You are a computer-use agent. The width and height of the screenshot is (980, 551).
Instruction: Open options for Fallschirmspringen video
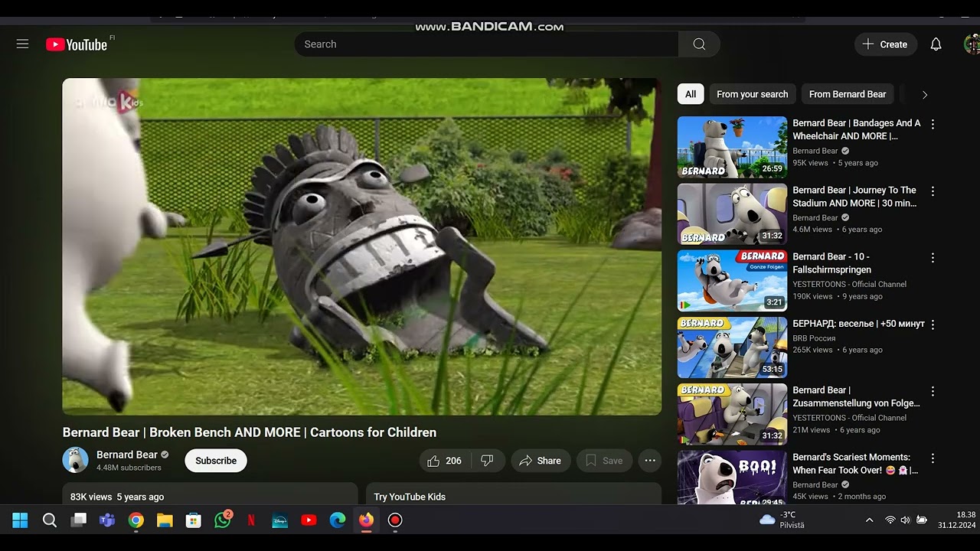933,258
